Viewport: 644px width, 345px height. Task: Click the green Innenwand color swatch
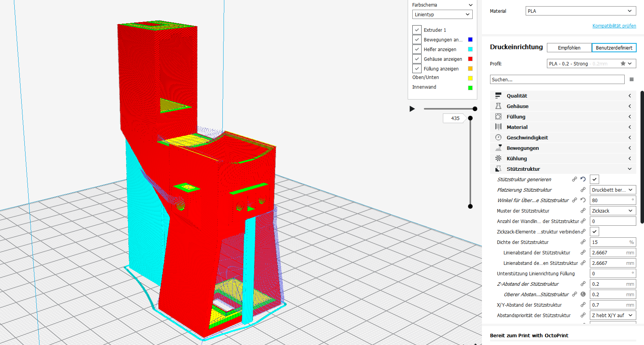tap(470, 88)
